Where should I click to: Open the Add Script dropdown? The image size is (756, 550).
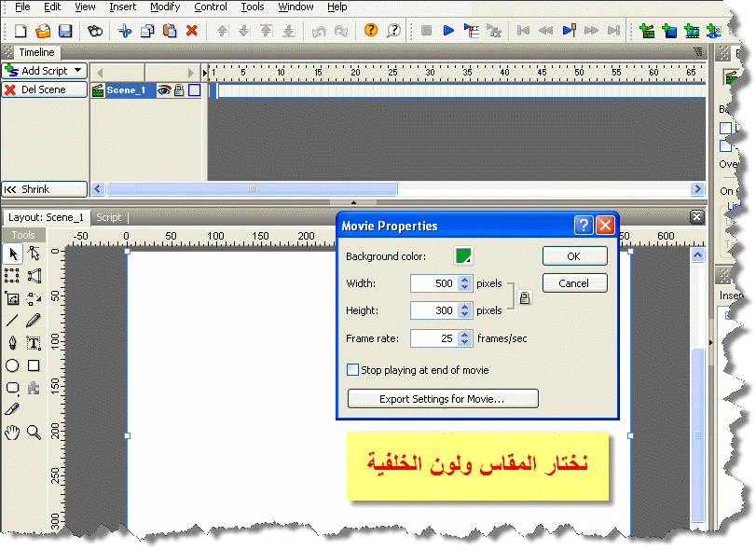[77, 71]
